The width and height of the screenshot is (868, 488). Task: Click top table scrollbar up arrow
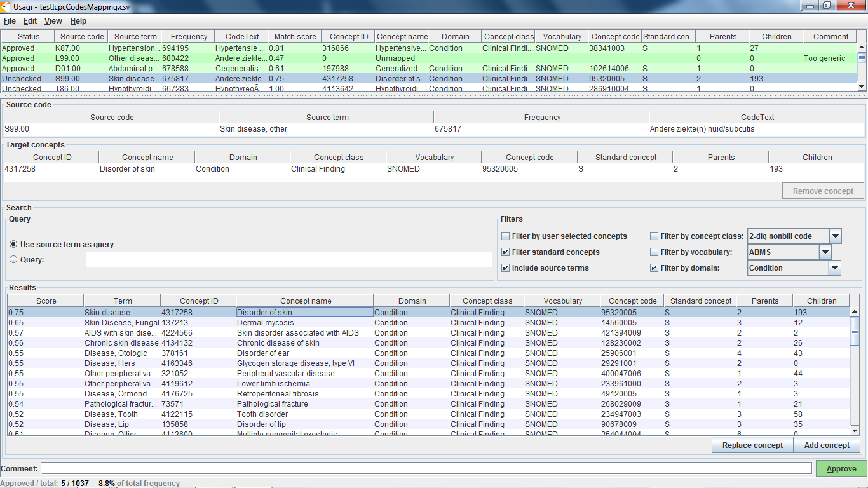click(862, 47)
